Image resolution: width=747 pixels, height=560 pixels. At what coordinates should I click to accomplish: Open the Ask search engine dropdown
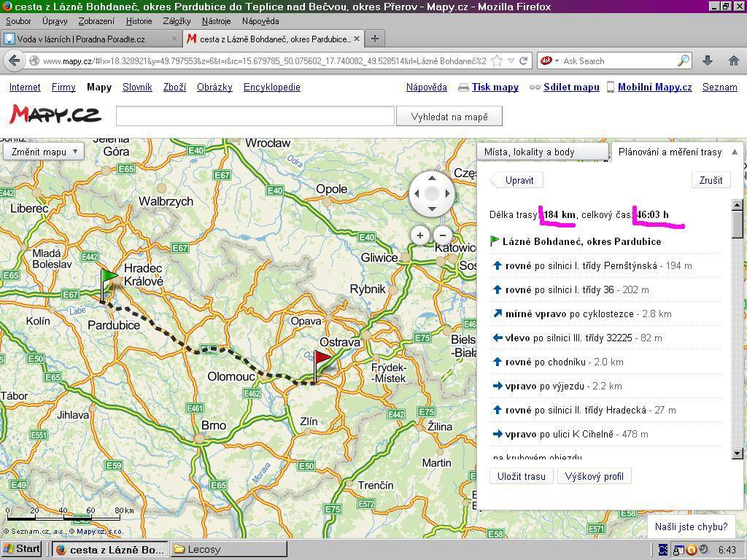click(x=557, y=61)
